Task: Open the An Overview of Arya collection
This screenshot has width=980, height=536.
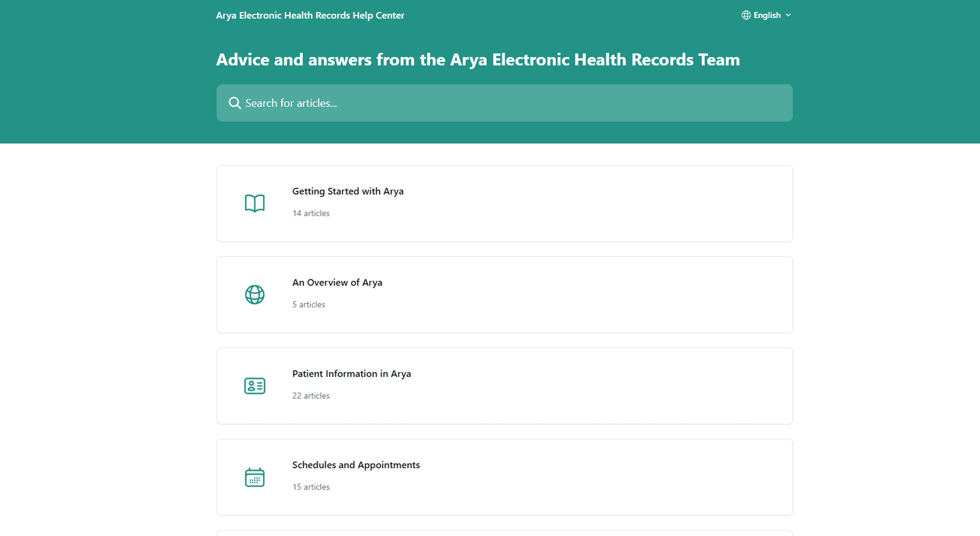Action: (505, 295)
